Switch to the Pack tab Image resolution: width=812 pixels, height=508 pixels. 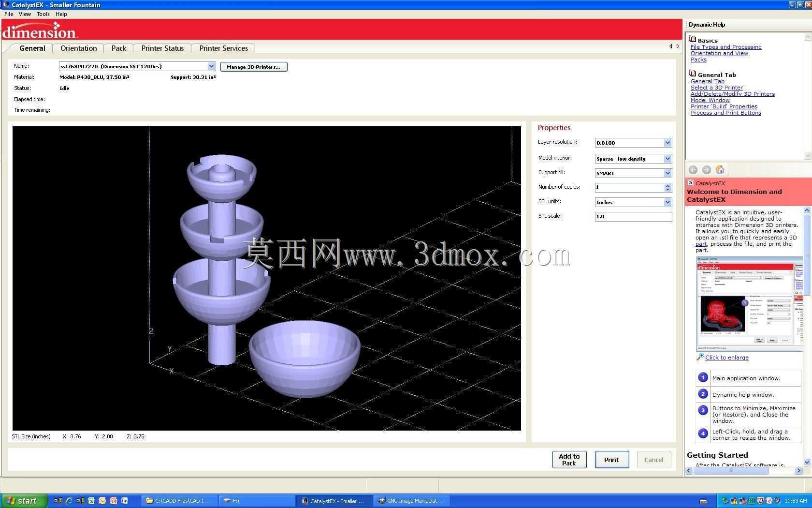point(118,48)
